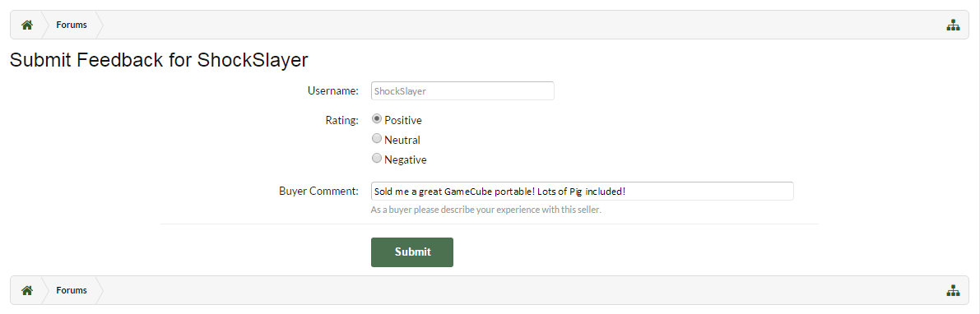Focus the Buyer Comment text field

tap(582, 191)
